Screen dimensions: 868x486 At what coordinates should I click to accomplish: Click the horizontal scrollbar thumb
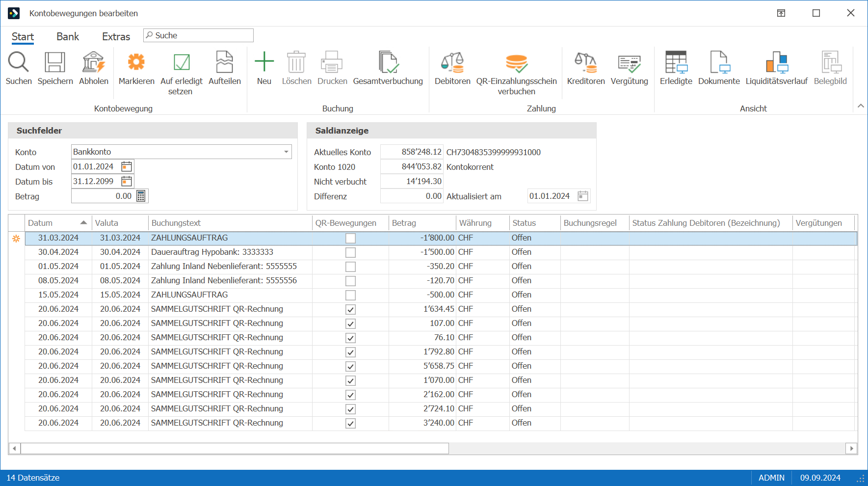click(235, 448)
